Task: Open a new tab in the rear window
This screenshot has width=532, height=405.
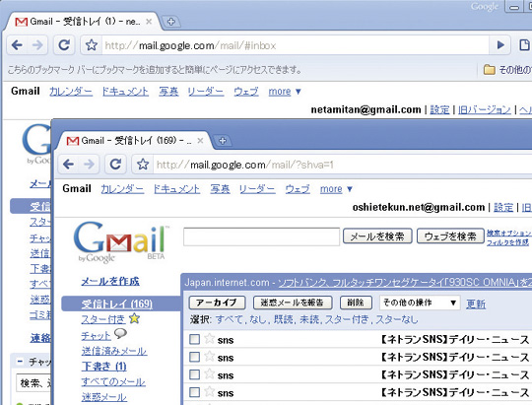Action: point(171,22)
